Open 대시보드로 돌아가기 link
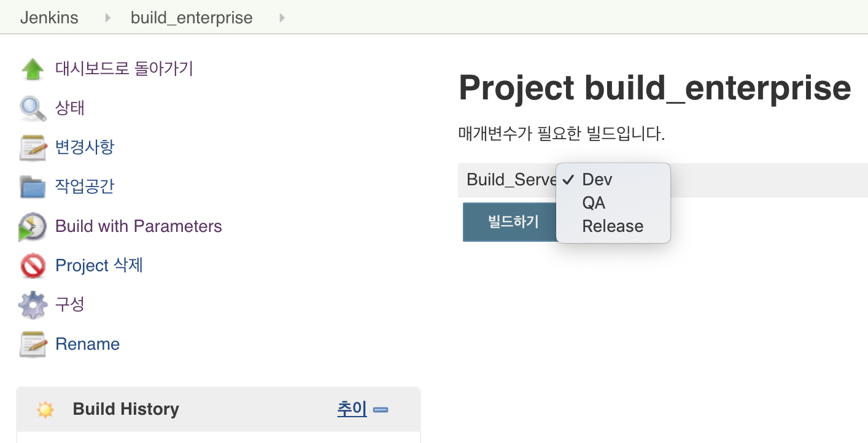This screenshot has width=868, height=443. pos(124,68)
